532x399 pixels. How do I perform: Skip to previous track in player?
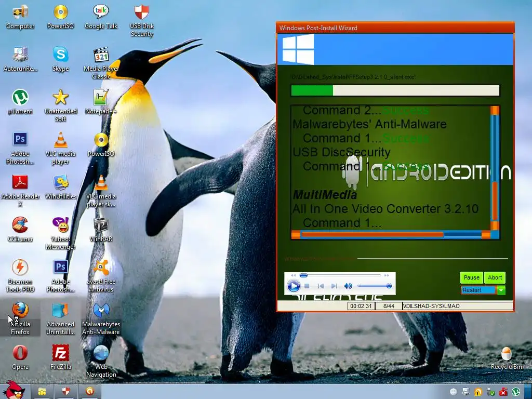321,286
